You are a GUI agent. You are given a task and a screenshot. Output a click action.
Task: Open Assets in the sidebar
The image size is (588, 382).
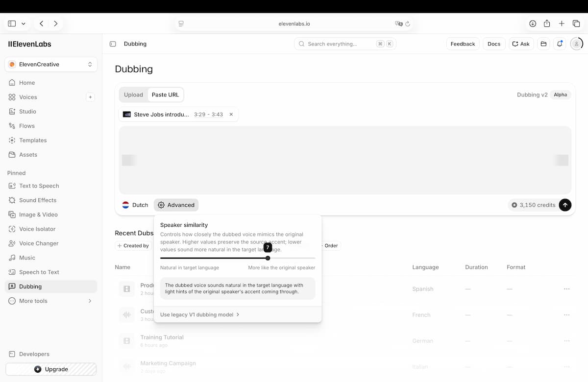pos(51,155)
